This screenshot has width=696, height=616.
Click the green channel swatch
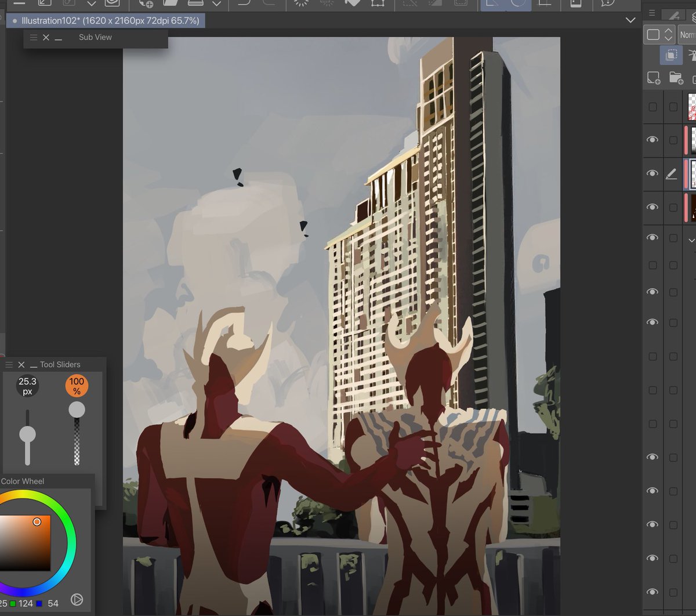(13, 604)
